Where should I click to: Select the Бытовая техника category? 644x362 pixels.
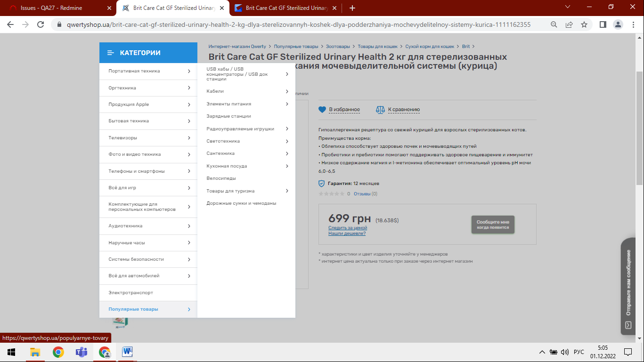coord(148,121)
